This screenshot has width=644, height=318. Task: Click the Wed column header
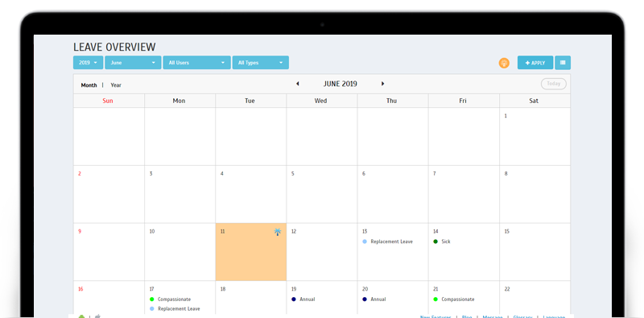(x=322, y=101)
